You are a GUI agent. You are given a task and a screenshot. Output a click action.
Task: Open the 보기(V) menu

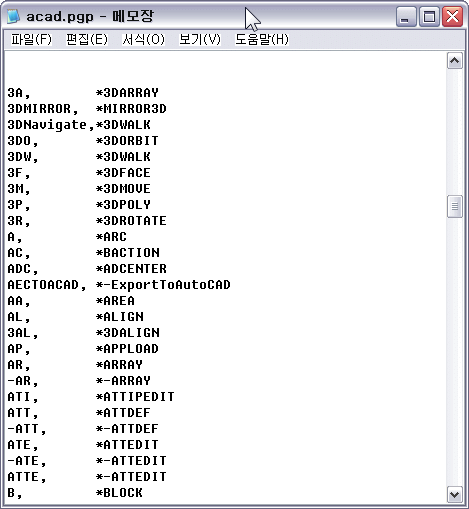coord(200,39)
